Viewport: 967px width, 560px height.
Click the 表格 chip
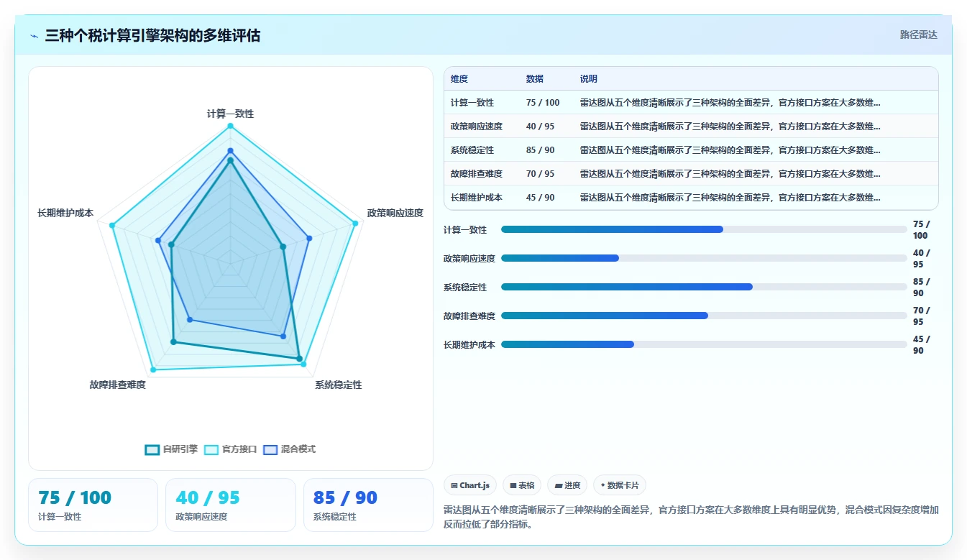(522, 485)
